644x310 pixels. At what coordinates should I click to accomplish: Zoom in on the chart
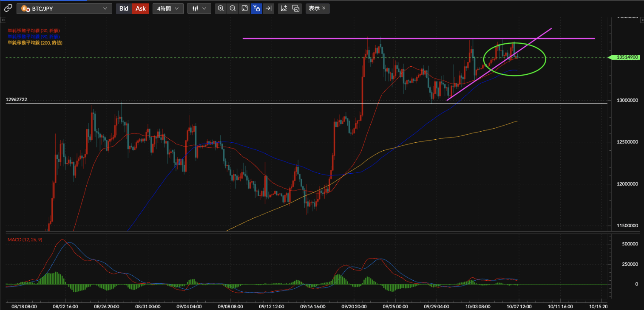point(221,8)
